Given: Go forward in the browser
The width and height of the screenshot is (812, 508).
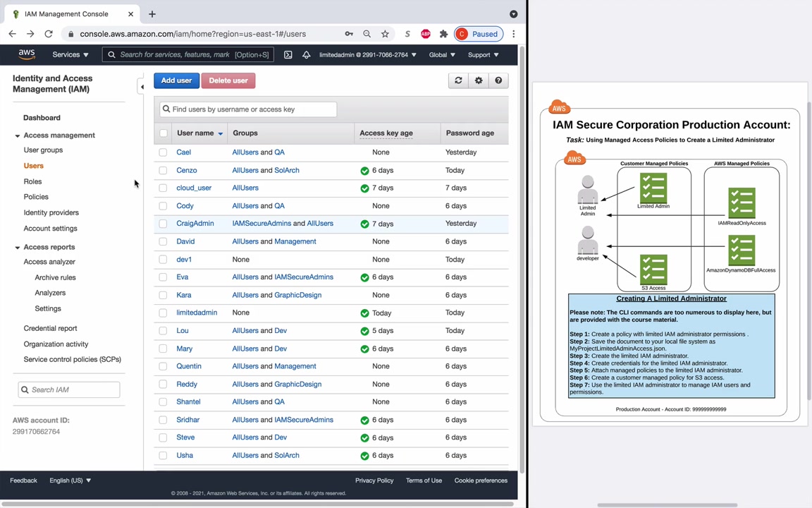Looking at the screenshot, I should pyautogui.click(x=30, y=34).
